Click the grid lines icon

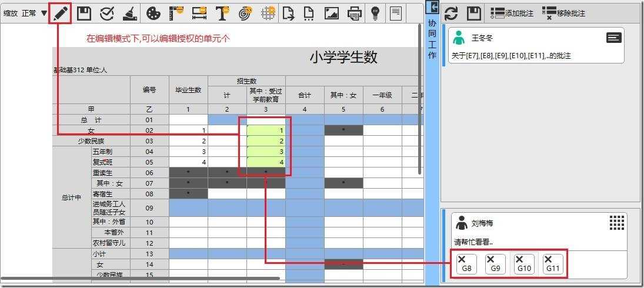pyautogui.click(x=268, y=13)
